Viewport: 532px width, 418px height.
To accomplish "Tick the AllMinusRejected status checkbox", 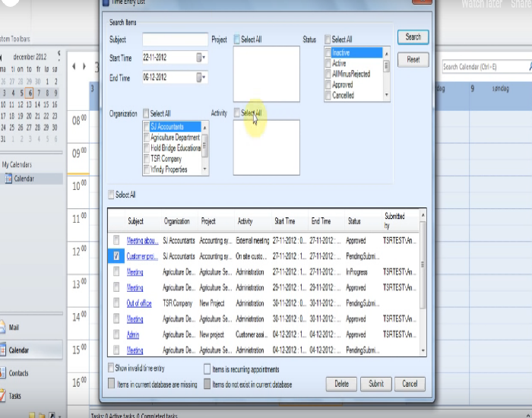I will pyautogui.click(x=328, y=74).
